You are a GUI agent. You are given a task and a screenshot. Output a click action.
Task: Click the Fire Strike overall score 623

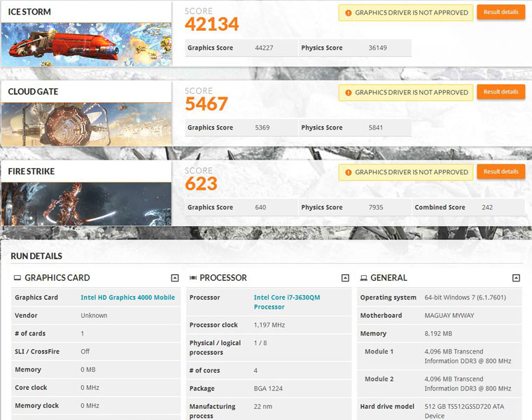[x=201, y=184]
